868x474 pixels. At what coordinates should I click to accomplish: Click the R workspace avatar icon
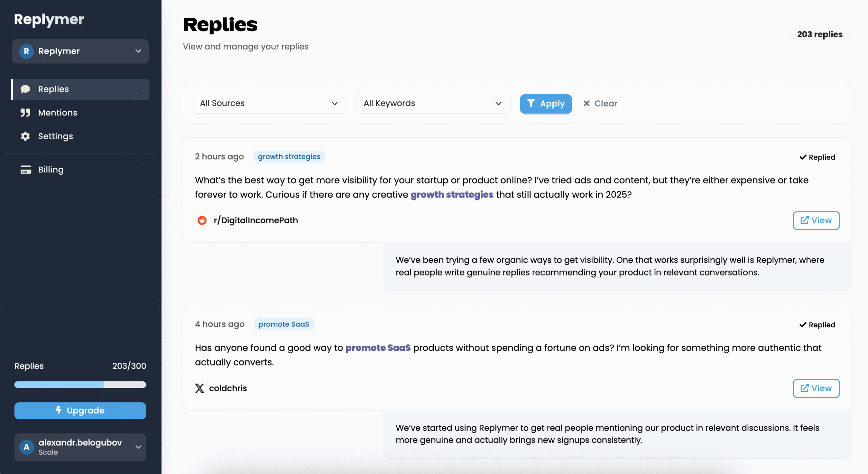tap(26, 51)
